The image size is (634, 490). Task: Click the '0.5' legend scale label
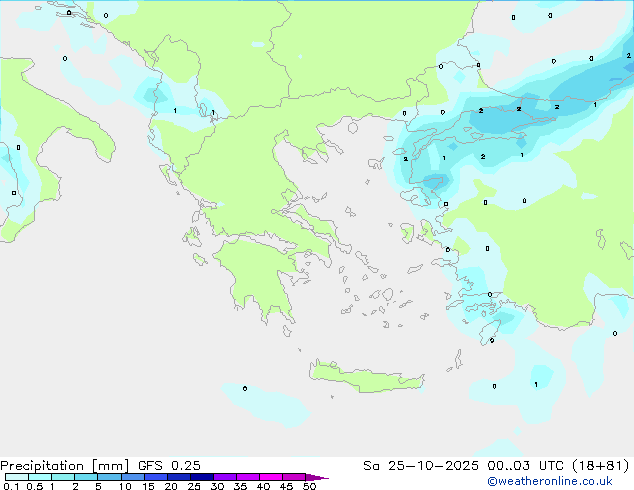35,486
